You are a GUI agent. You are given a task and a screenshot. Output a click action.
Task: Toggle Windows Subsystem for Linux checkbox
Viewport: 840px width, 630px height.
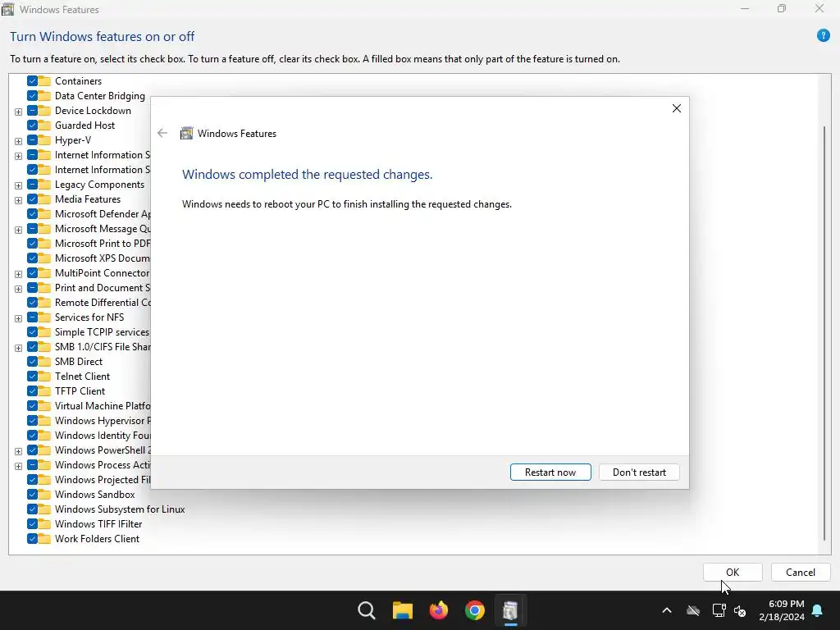coord(32,509)
